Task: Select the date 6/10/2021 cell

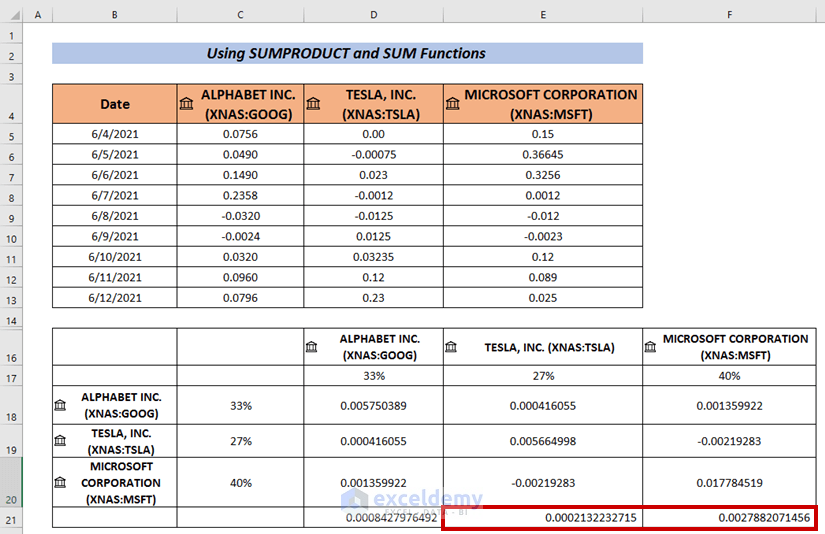Action: (115, 257)
